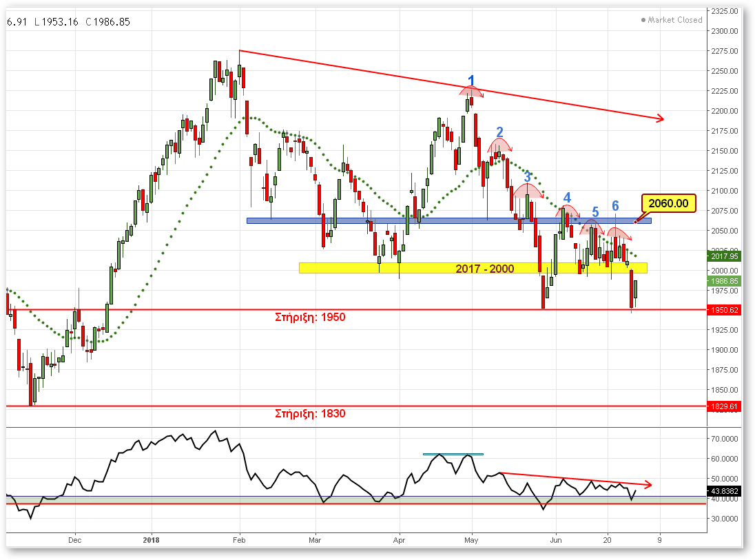Select the 2017 - 2000 yellow zone label
This screenshot has height=560, width=755.
[485, 269]
